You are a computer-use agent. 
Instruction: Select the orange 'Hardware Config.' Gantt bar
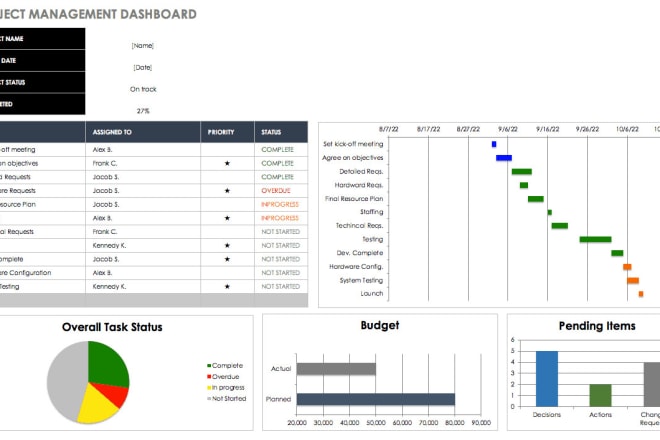coord(627,267)
